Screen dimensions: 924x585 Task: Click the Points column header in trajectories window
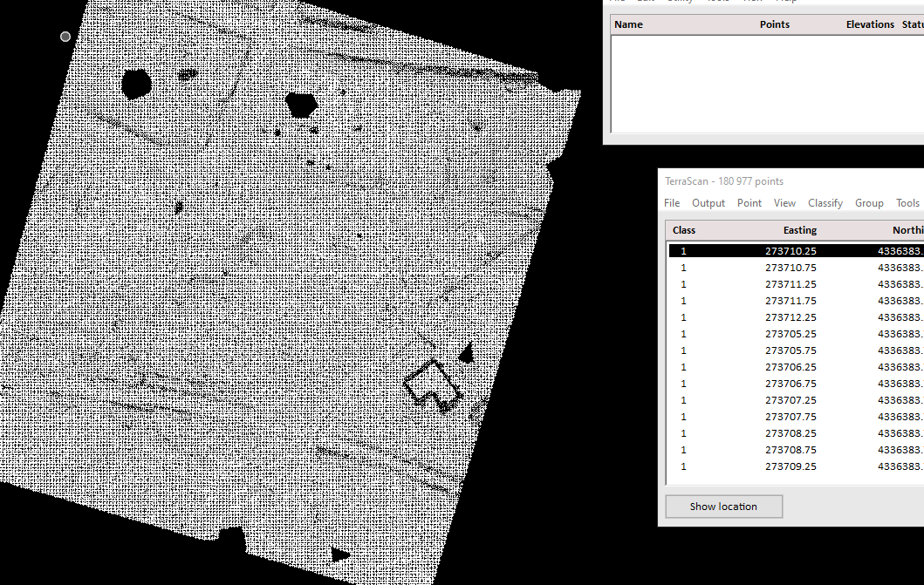774,24
